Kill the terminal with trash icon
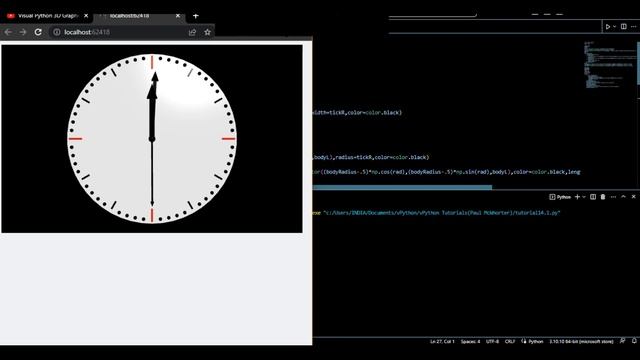 [603, 197]
